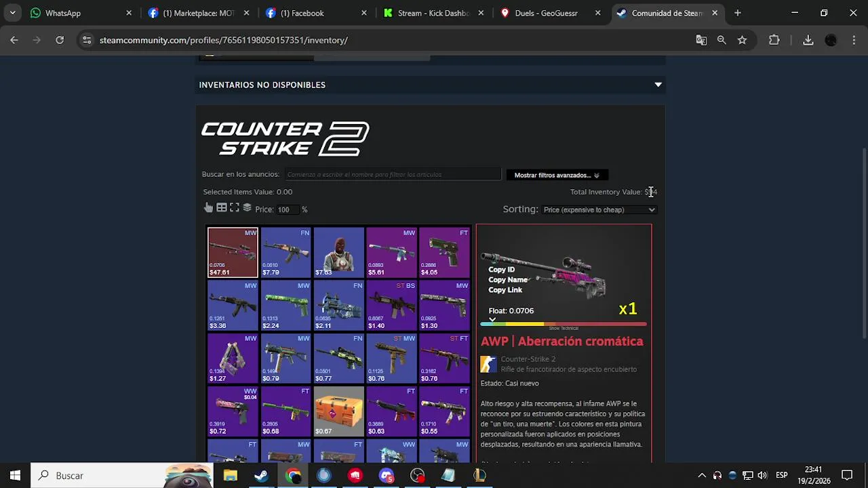This screenshot has width=868, height=488.
Task: Open the Chrome downloads icon
Action: [808, 40]
